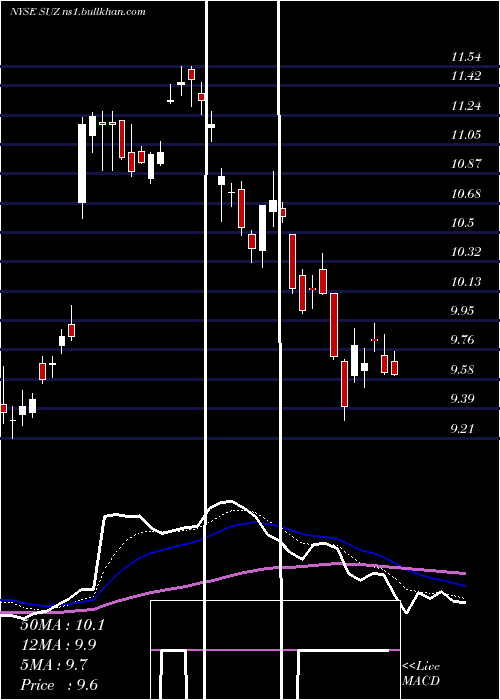Click the 11.24 price axis label
This screenshot has height=700, width=500.
(x=466, y=106)
